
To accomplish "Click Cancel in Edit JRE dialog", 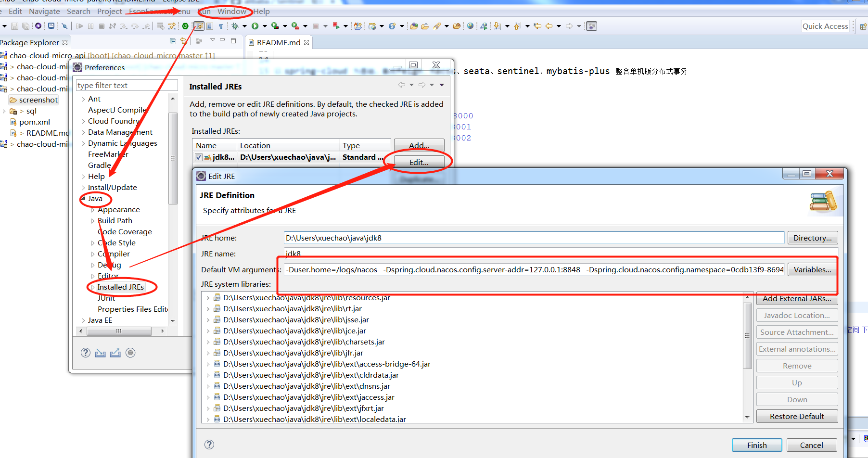I will 811,445.
